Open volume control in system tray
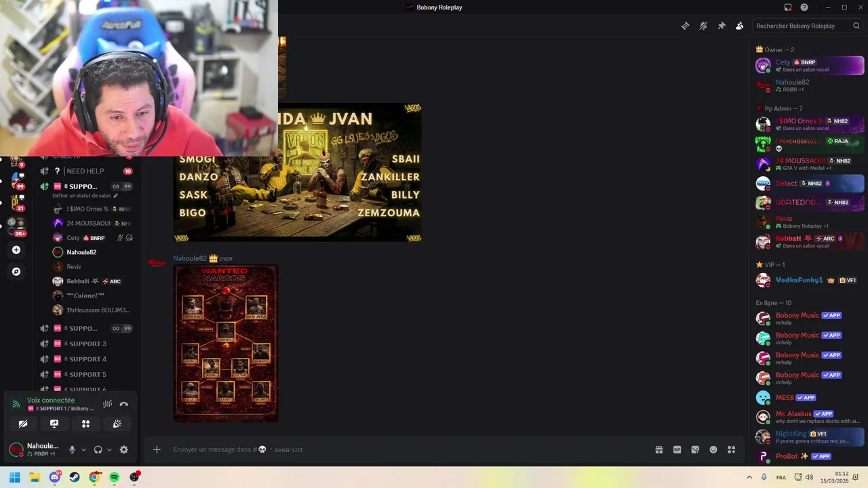Viewport: 868px width, 488px height. point(809,477)
